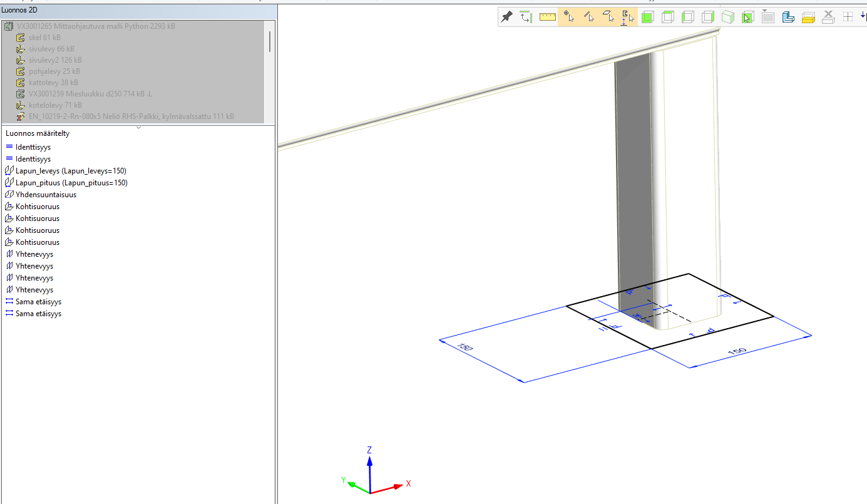Screen dimensions: 867x504
Task: Open the list icon dropdown in toolbar
Action: (x=768, y=17)
